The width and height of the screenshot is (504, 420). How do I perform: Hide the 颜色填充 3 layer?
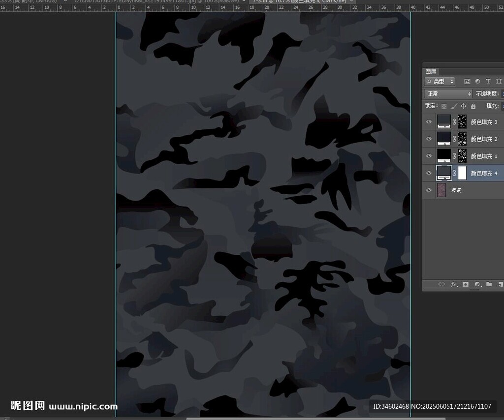(429, 121)
